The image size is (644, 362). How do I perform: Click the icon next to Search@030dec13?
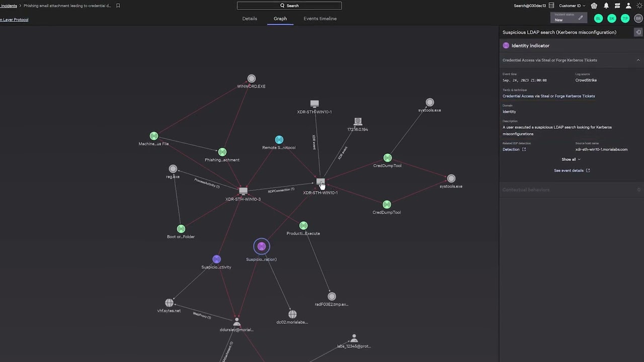551,6
